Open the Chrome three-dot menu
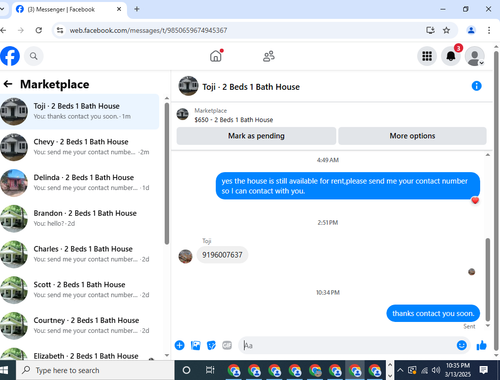500x380 pixels. pyautogui.click(x=489, y=30)
